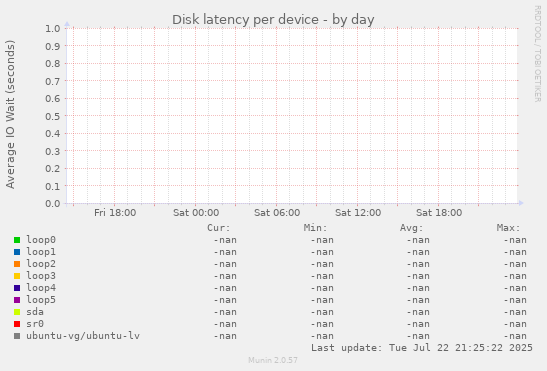Click the Max '-nan' value for ubuntu-vg/ubuntu-lv
Image resolution: width=547 pixels, height=371 pixels.
515,336
